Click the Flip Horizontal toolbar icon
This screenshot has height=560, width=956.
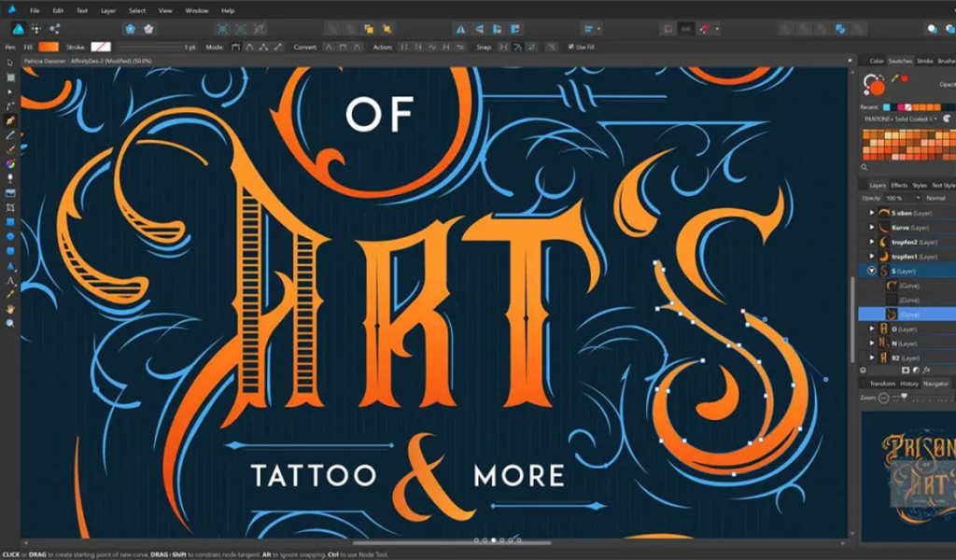[x=460, y=29]
